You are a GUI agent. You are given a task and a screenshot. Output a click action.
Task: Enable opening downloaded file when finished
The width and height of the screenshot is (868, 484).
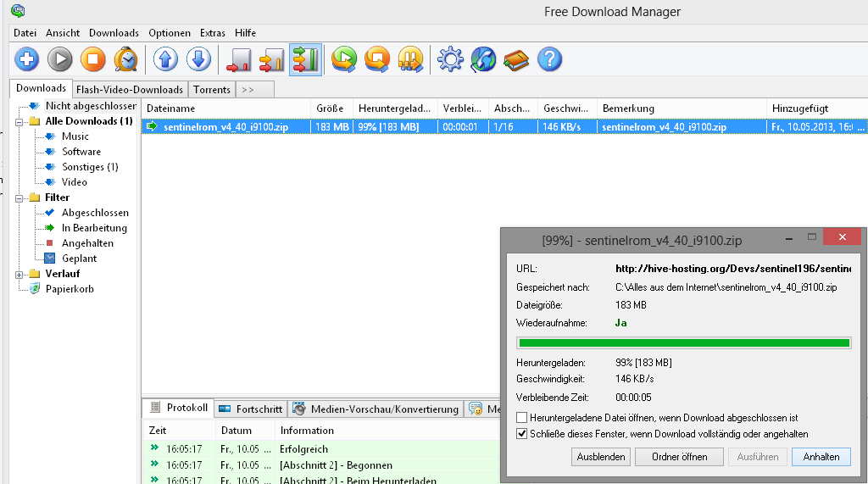[521, 418]
